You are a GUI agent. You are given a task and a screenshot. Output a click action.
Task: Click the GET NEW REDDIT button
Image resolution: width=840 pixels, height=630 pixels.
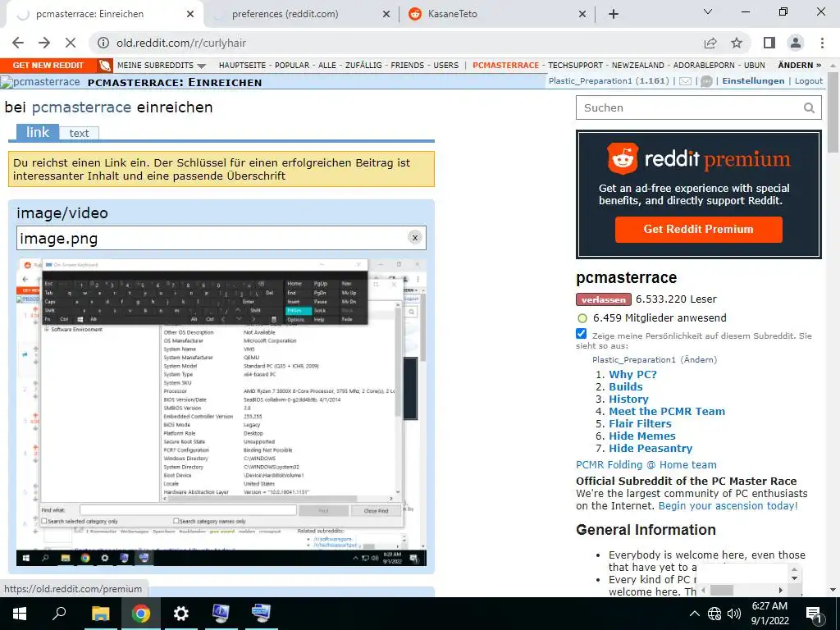pyautogui.click(x=48, y=66)
